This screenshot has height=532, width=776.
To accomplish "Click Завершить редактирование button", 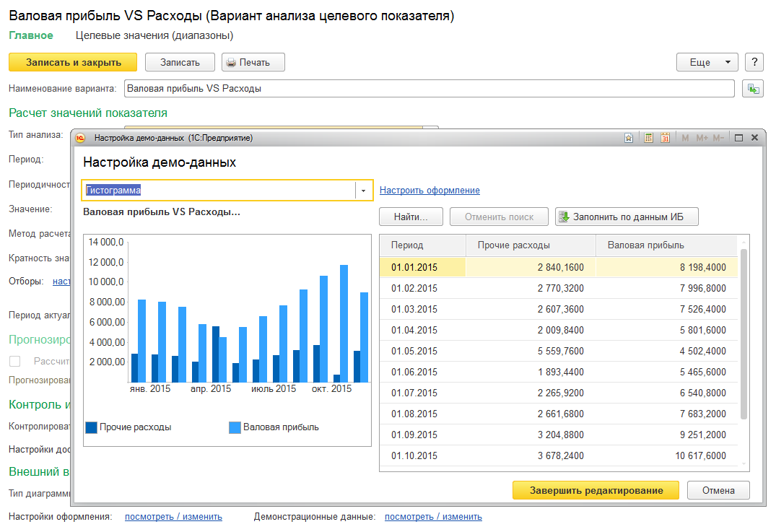I will [596, 490].
